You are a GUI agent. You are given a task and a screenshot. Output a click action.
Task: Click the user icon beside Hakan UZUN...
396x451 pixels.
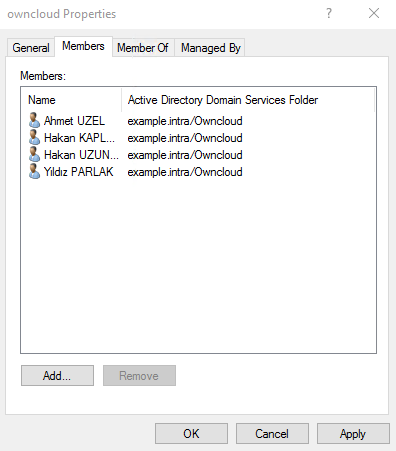point(34,154)
